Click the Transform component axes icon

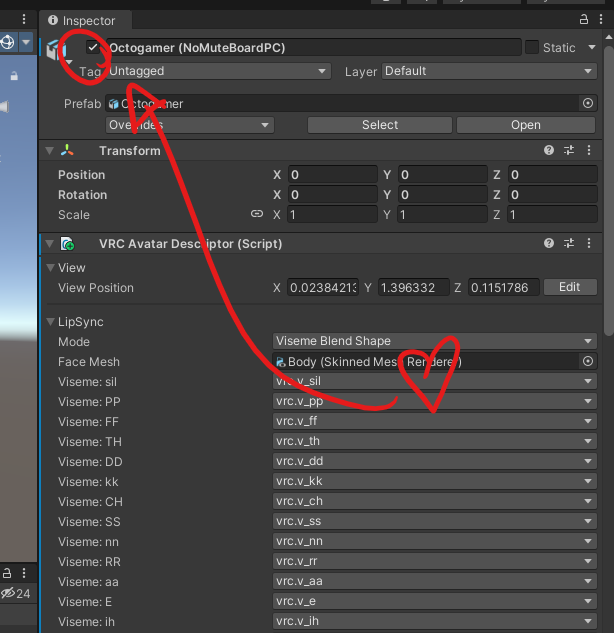67,151
